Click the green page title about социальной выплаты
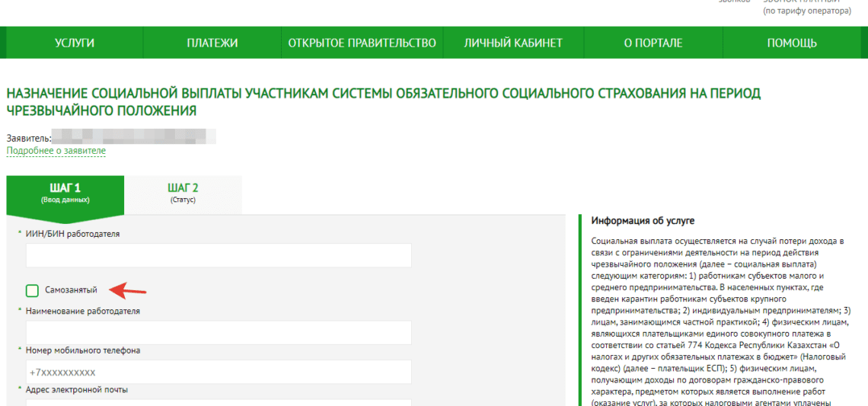Screen dimensions: 868x406 (x=383, y=101)
